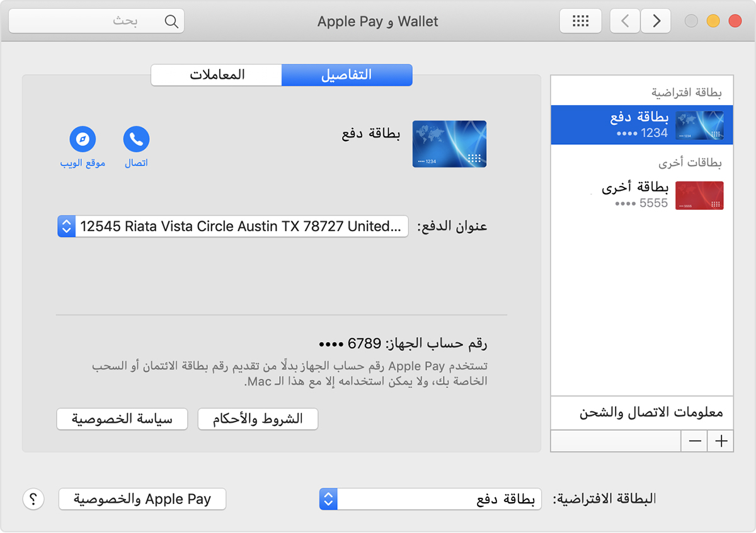Image resolution: width=756 pixels, height=533 pixels.
Task: Open Apple Pay والخصوصية button
Action: pos(142,499)
